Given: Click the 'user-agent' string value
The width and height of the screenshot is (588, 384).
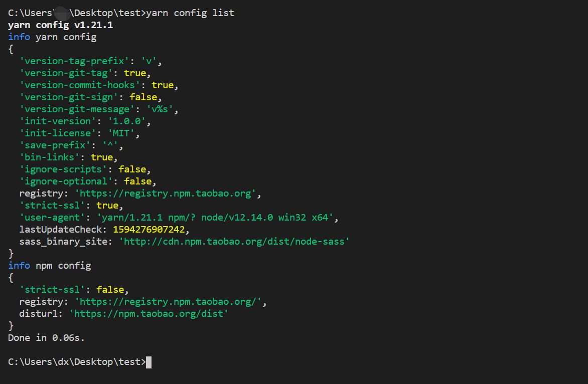Looking at the screenshot, I should (x=215, y=218).
